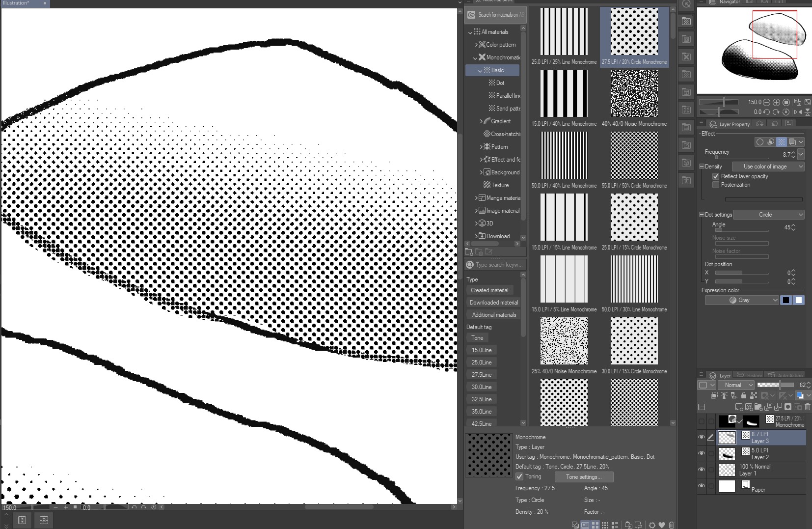Collapse the Basic materials folder
Viewport: 812px width, 529px height.
[x=480, y=71]
